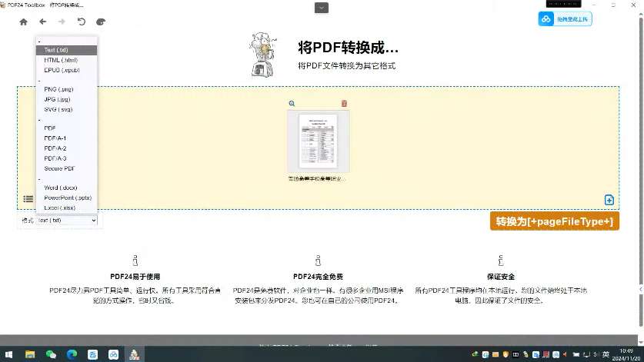
Task: Select Excel (.xlsx) output format
Action: (66, 208)
